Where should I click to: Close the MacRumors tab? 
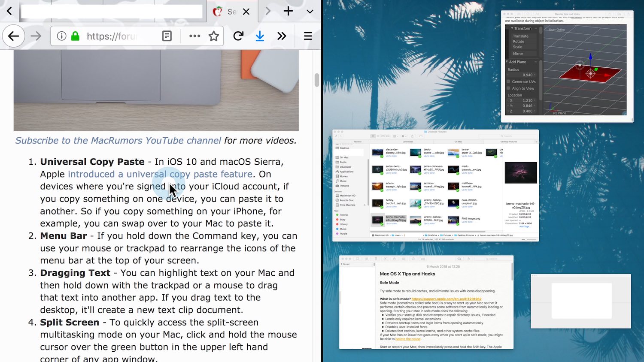246,12
